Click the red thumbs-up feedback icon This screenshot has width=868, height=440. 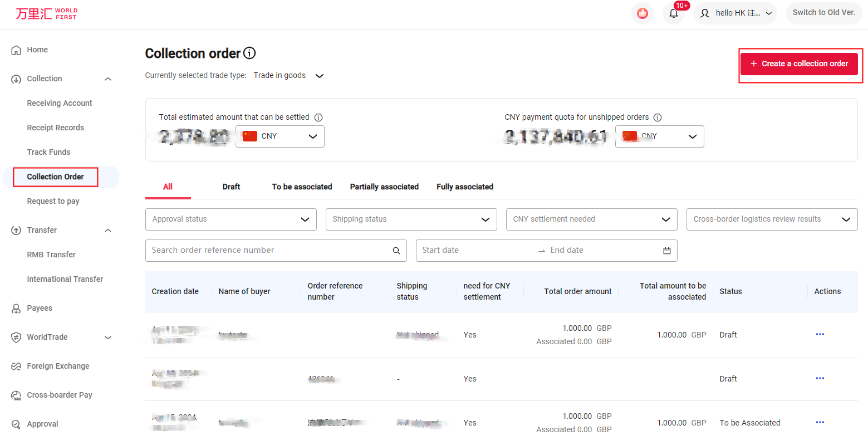pos(642,13)
